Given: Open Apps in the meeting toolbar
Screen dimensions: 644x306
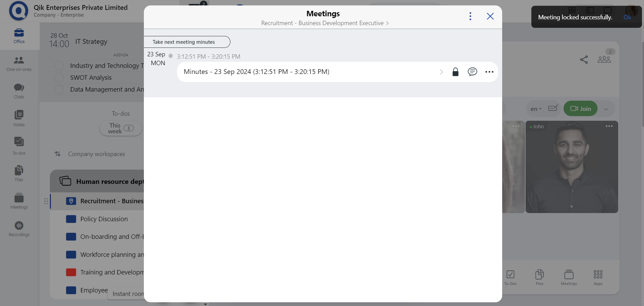Looking at the screenshot, I should tap(598, 276).
